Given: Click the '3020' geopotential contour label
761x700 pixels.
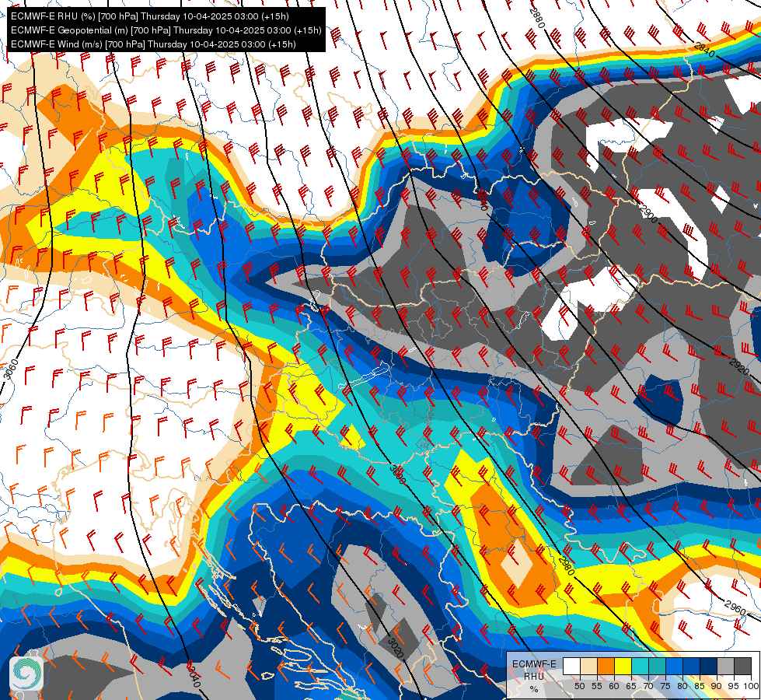Looking at the screenshot, I should 396,649.
